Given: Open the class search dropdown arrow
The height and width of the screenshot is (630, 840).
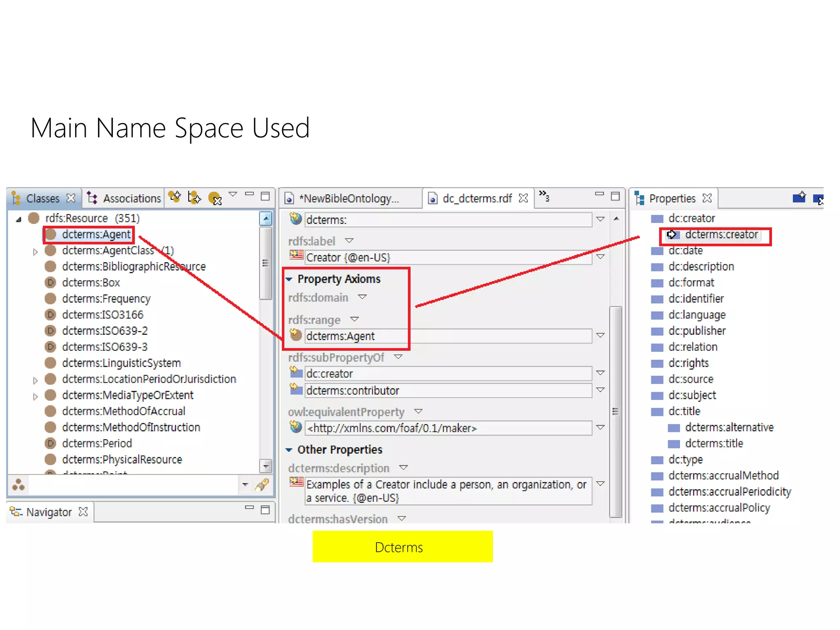Looking at the screenshot, I should coord(245,485).
